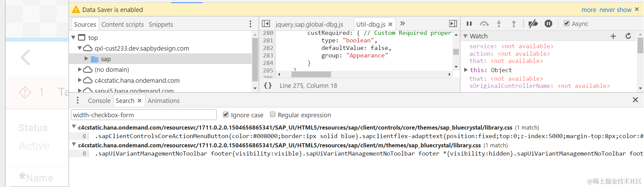Click line number 282 in gutter
Viewport: 644px width, 187px height.
[268, 48]
